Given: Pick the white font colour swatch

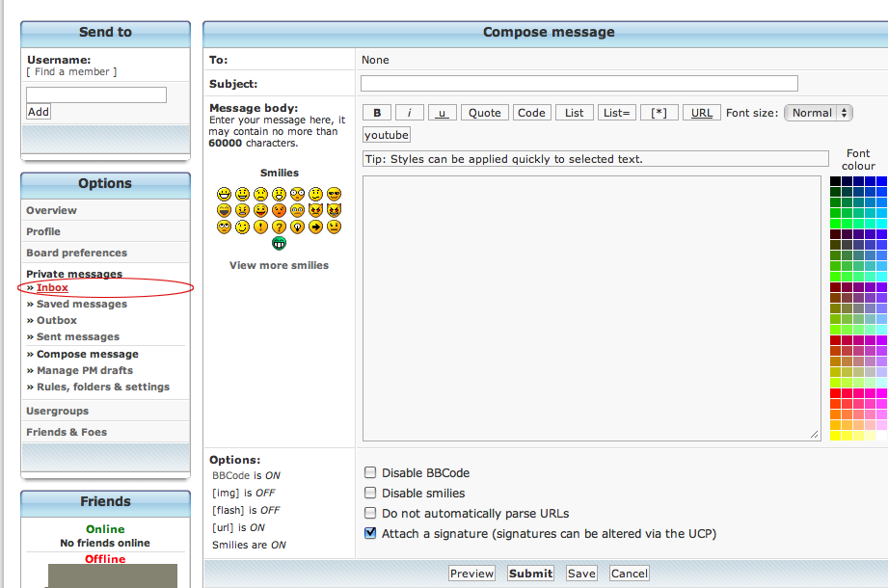Looking at the screenshot, I should click(881, 436).
